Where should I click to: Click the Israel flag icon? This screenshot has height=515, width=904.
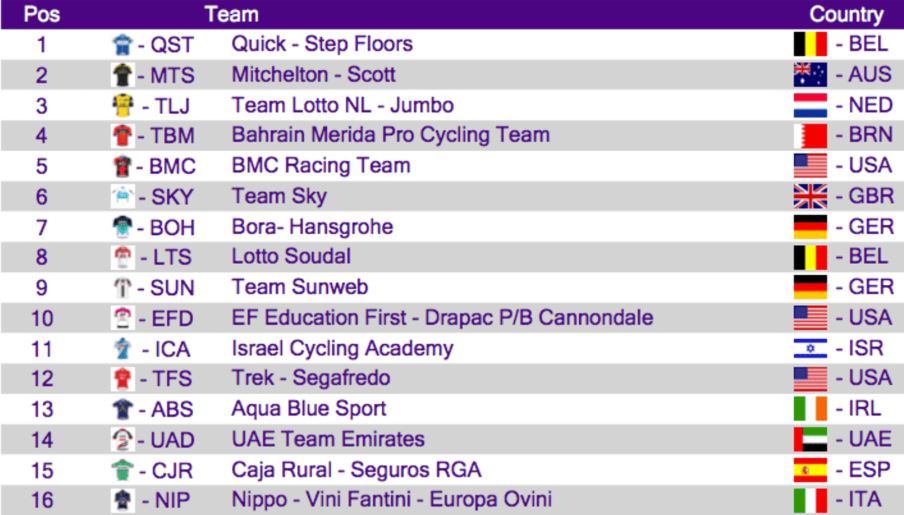pyautogui.click(x=809, y=349)
